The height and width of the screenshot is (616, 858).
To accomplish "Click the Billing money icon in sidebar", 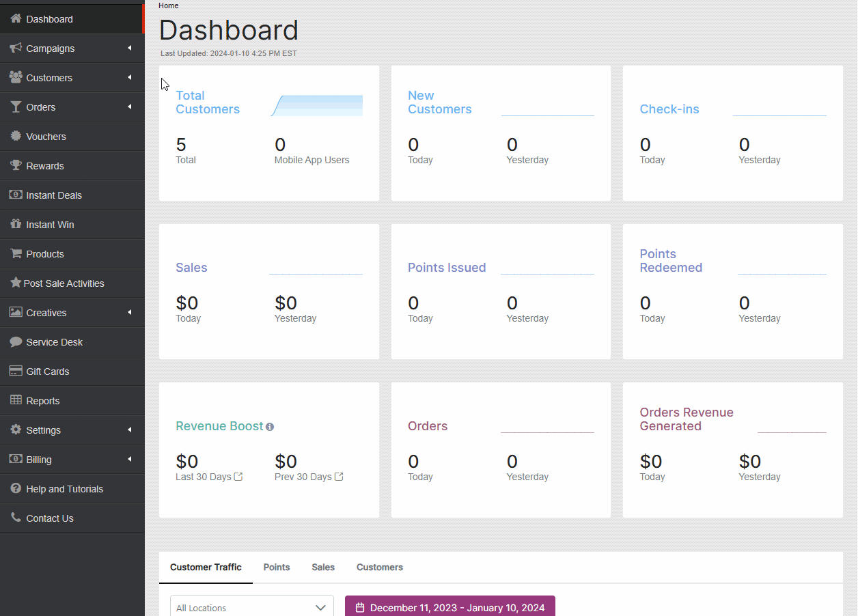I will (x=16, y=459).
